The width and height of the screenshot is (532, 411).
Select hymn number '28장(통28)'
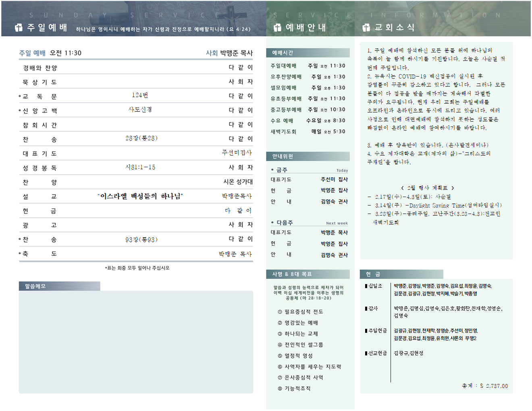pos(141,138)
